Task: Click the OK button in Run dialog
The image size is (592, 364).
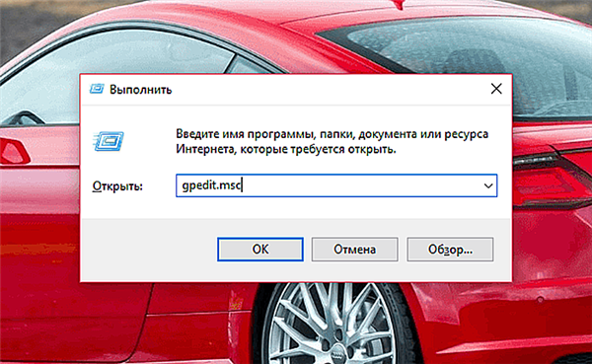Action: point(260,250)
